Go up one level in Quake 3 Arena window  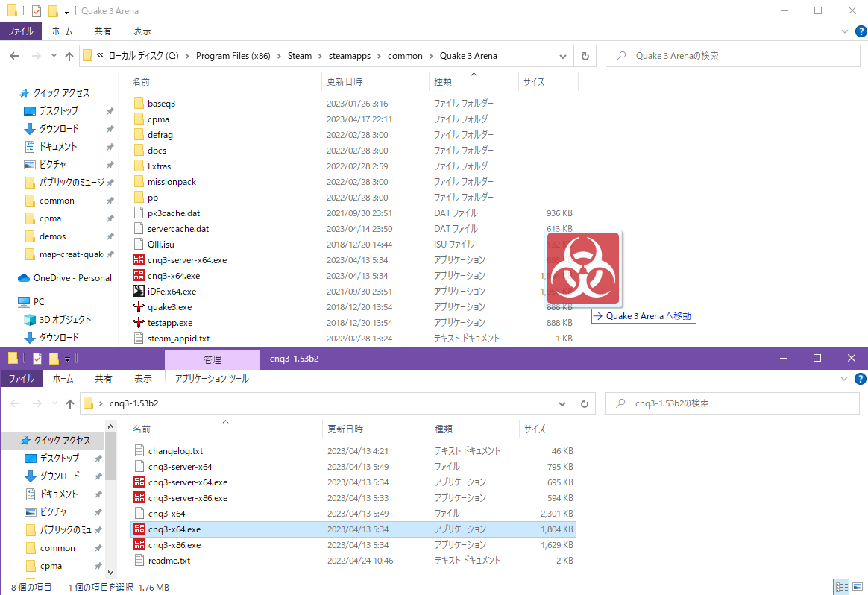69,56
